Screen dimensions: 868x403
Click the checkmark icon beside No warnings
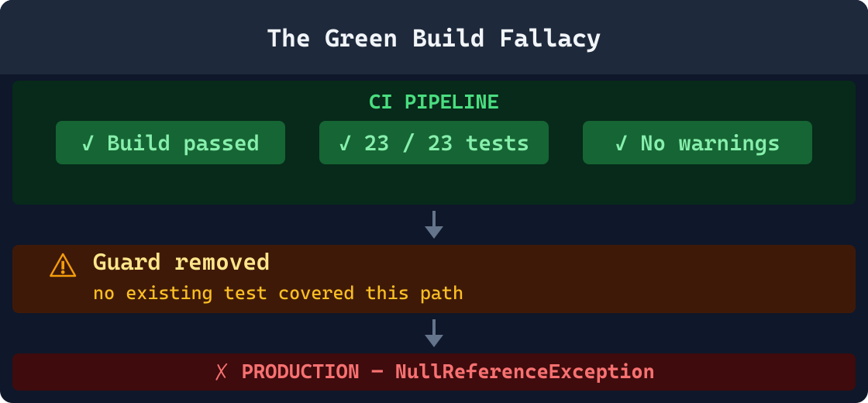coord(621,143)
